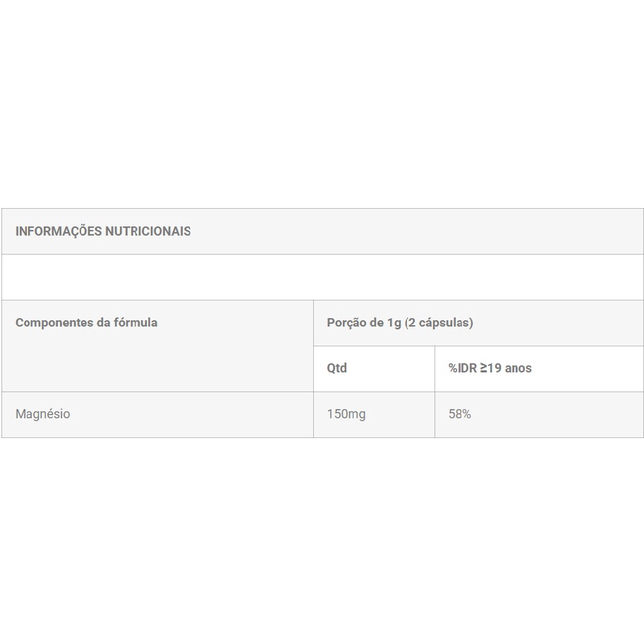Click the word INFORMAÇÕES in the title
644x644 pixels.
59,231
